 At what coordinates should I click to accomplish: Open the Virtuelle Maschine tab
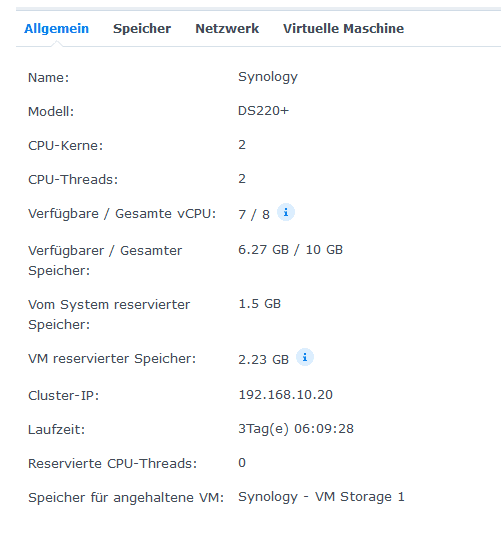tap(343, 28)
